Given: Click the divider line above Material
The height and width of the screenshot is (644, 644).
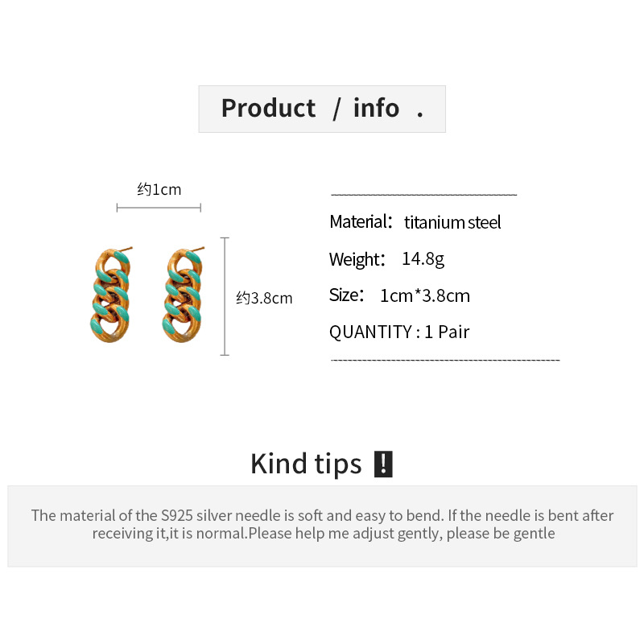Looking at the screenshot, I should 423,195.
